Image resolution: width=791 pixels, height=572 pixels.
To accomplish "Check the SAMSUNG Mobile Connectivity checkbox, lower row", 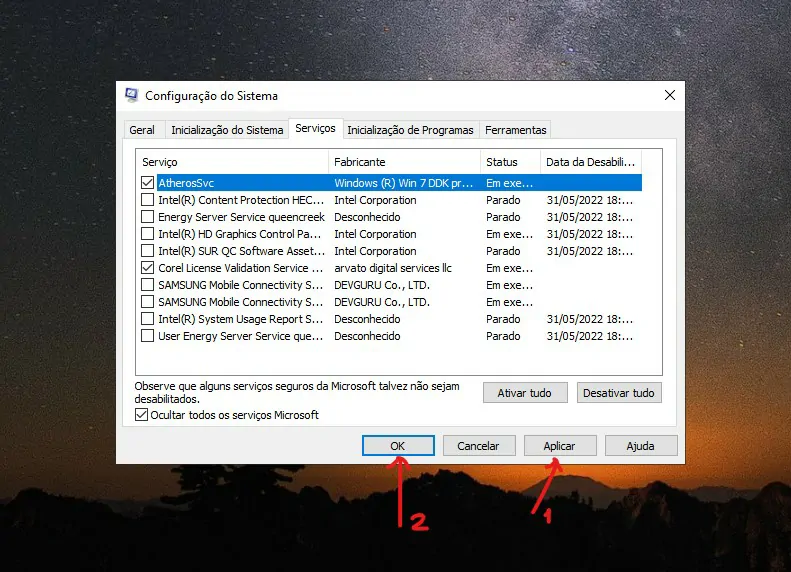I will click(147, 302).
